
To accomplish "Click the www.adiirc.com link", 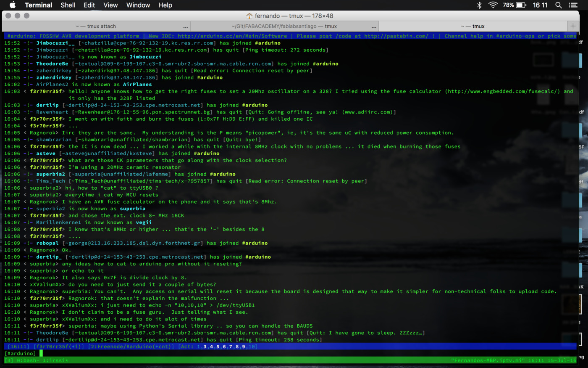I will (x=367, y=112).
